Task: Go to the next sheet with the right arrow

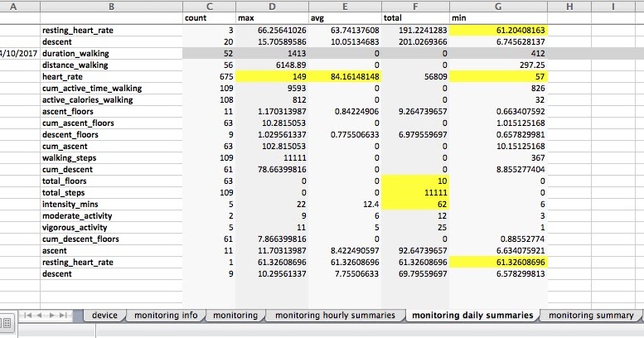Action: click(x=51, y=315)
